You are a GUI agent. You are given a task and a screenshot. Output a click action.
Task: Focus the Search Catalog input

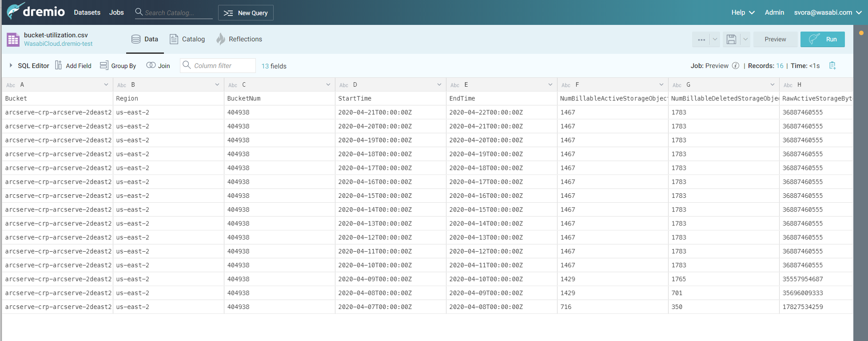coord(174,12)
